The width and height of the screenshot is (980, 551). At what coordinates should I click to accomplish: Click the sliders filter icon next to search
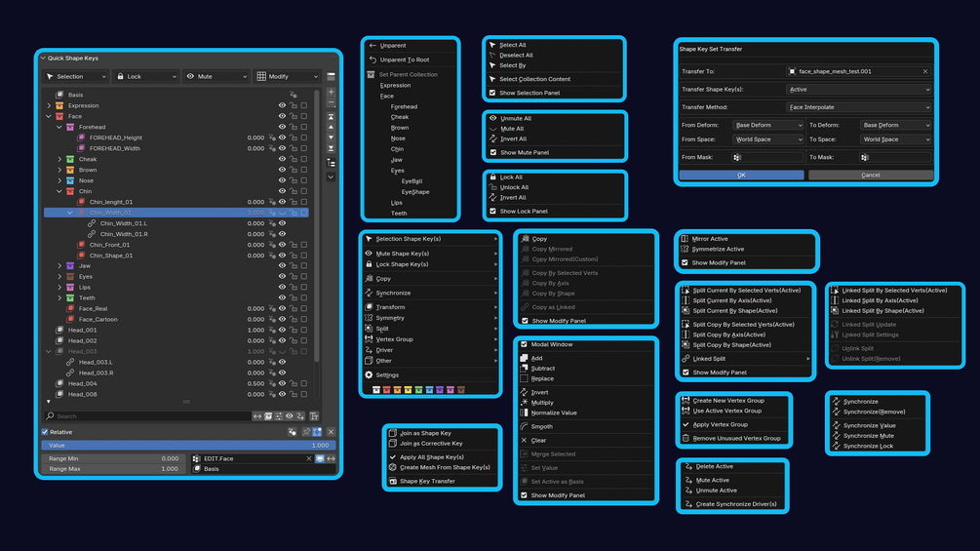[279, 416]
